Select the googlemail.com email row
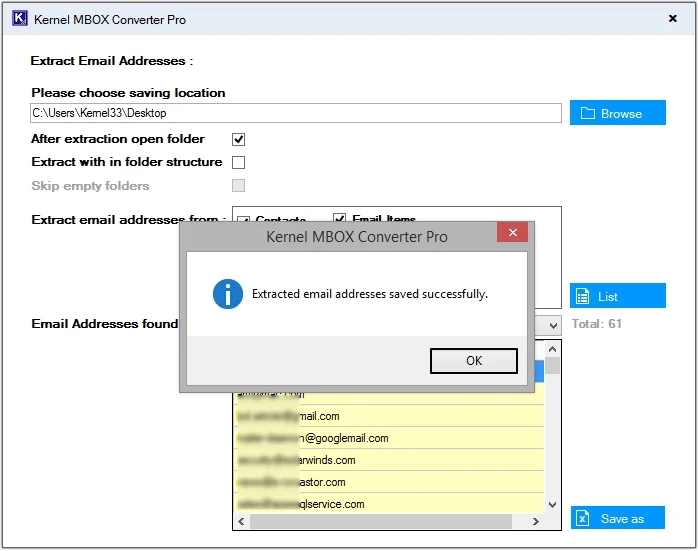The image size is (699, 551). [389, 438]
